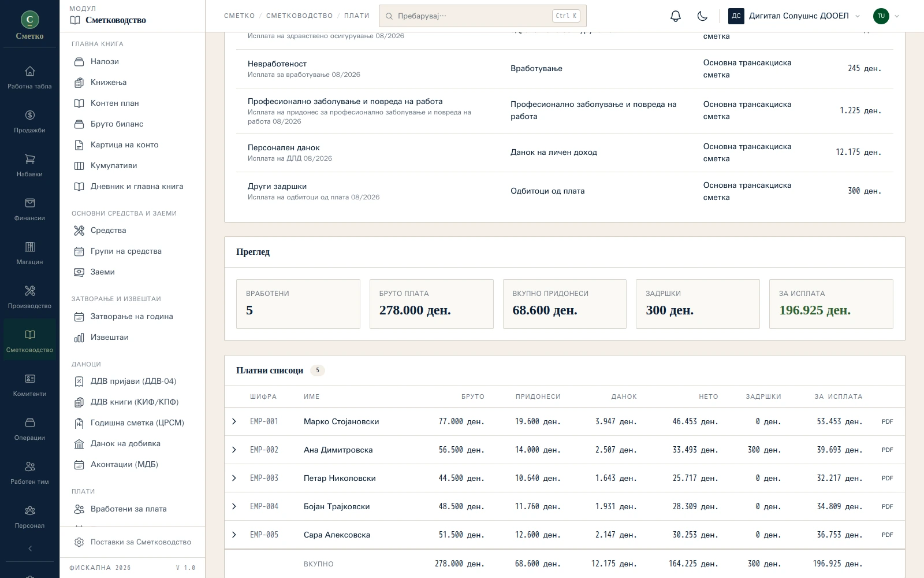The height and width of the screenshot is (578, 924).
Task: Expand row EMP-005 Сара Алексовска
Action: tap(234, 535)
